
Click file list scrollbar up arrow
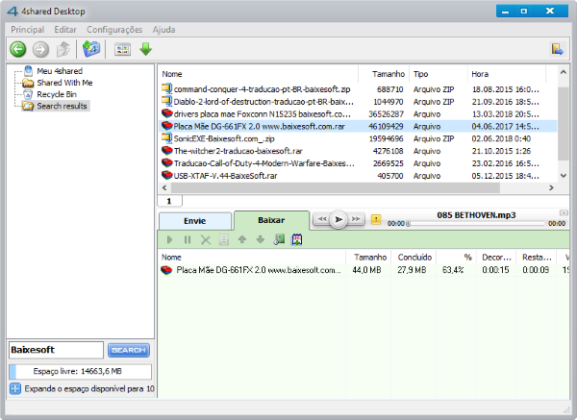[x=563, y=72]
